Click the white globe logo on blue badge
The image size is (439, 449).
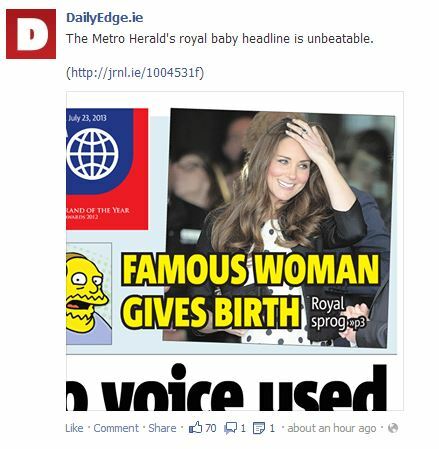pyautogui.click(x=92, y=154)
